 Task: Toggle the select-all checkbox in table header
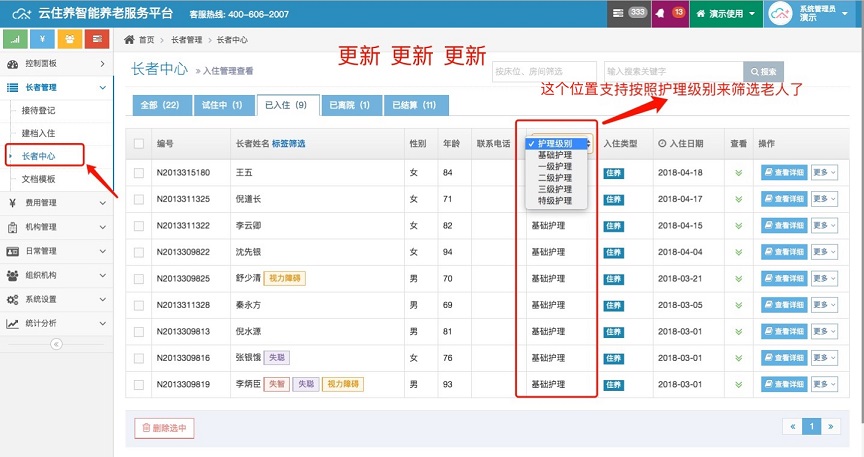pos(139,144)
